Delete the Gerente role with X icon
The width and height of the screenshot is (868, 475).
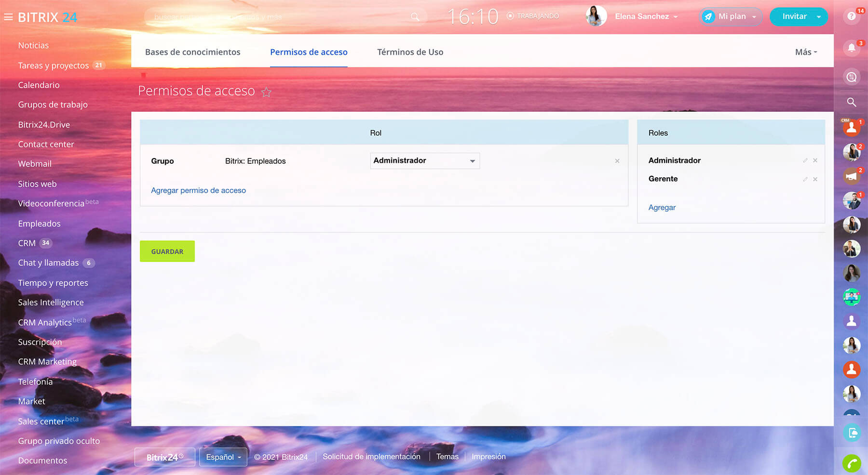tap(815, 179)
